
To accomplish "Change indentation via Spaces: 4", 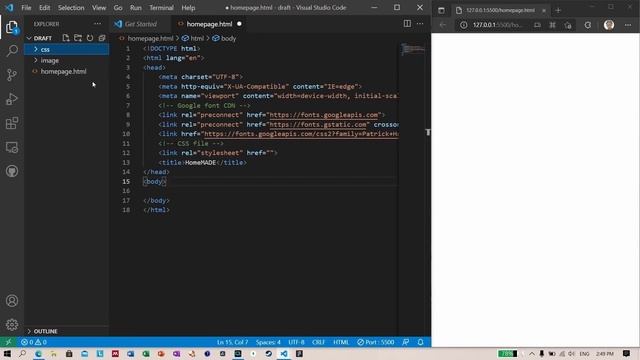I will (268, 342).
